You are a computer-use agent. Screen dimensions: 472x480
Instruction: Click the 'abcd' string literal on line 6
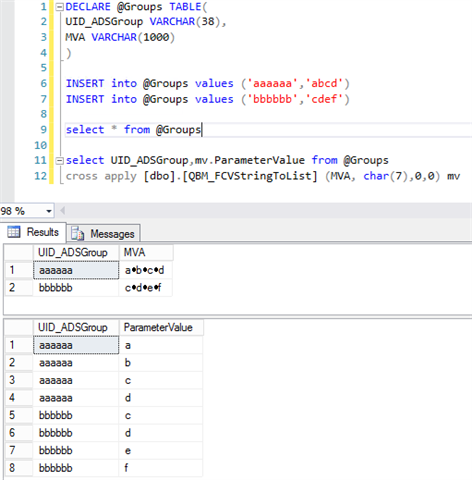[x=324, y=83]
